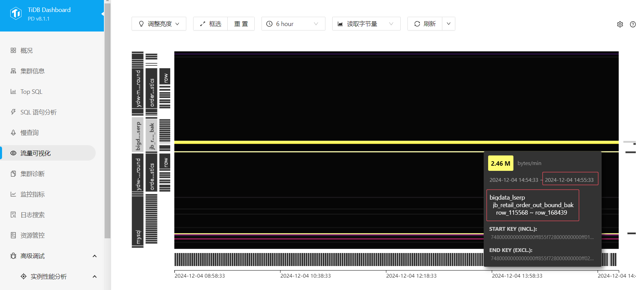Click the 资源管控 document icon
644x290 pixels.
coord(13,235)
